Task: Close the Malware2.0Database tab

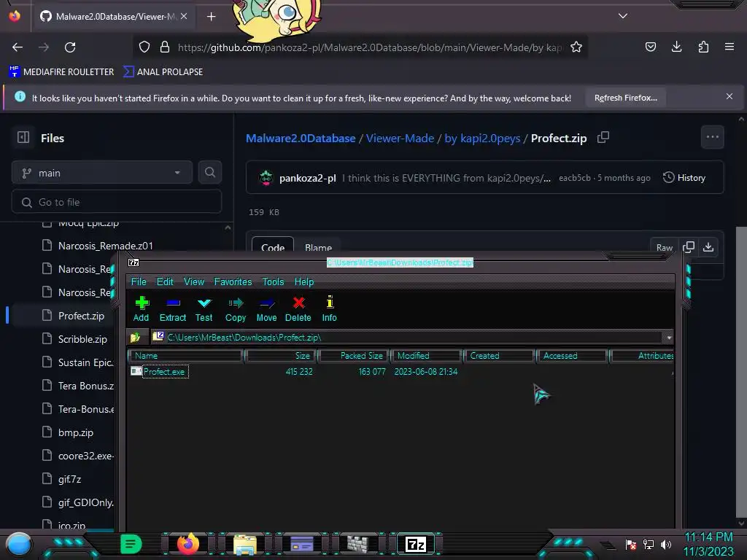Action: point(184,16)
